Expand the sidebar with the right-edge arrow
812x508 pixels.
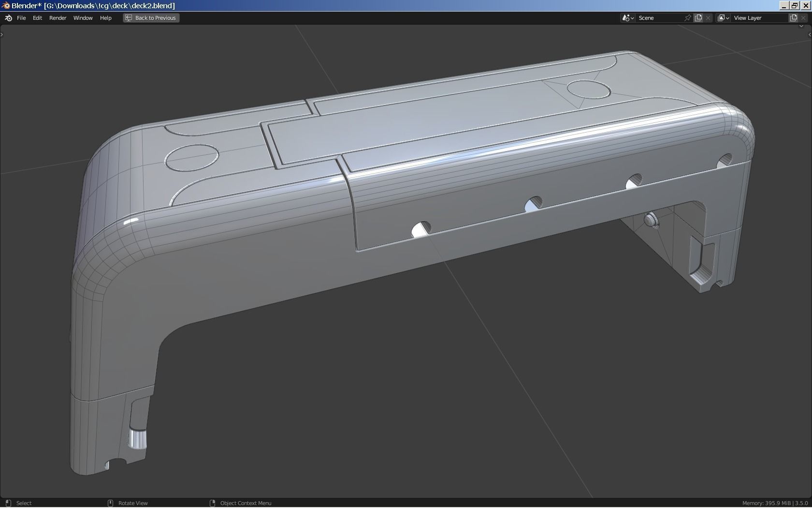(810, 34)
